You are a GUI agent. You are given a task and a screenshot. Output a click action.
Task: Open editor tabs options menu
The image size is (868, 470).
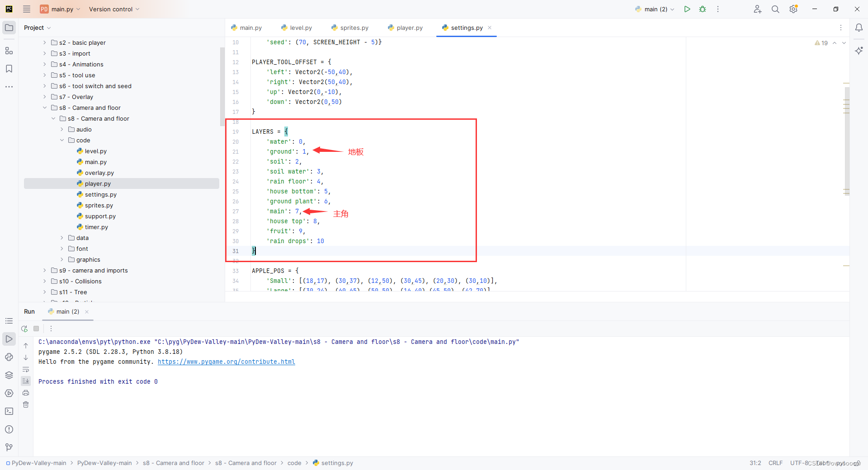pyautogui.click(x=841, y=28)
